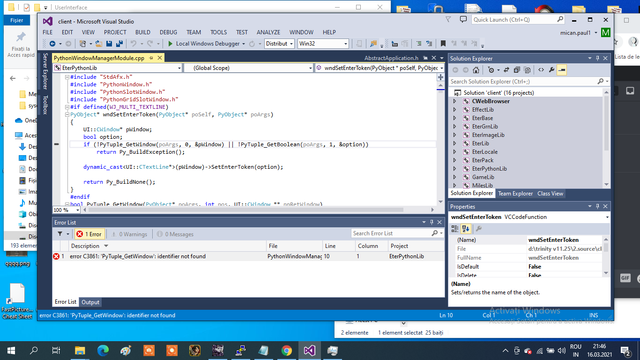Switch to the Output tab
Viewport: 640px width, 360px height.
click(x=90, y=302)
